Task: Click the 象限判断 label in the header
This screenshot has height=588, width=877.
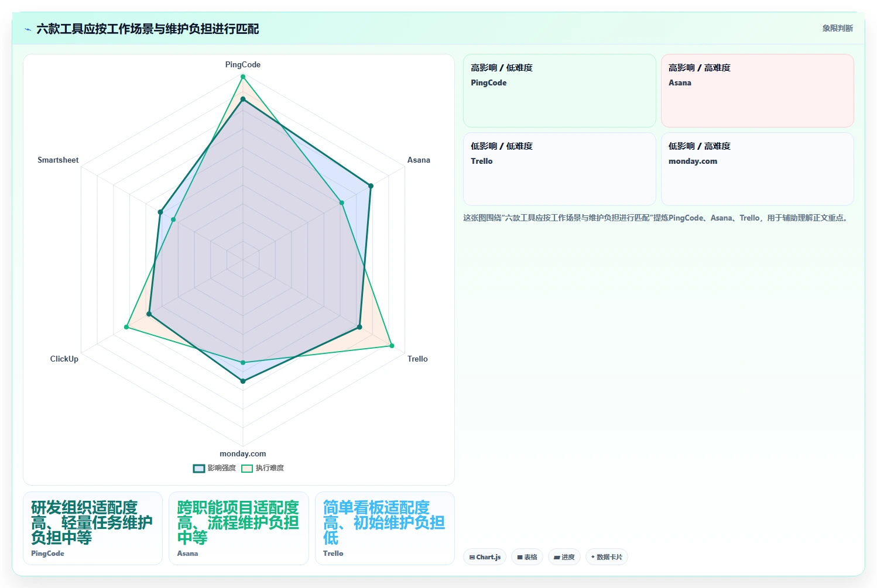Action: click(x=838, y=28)
